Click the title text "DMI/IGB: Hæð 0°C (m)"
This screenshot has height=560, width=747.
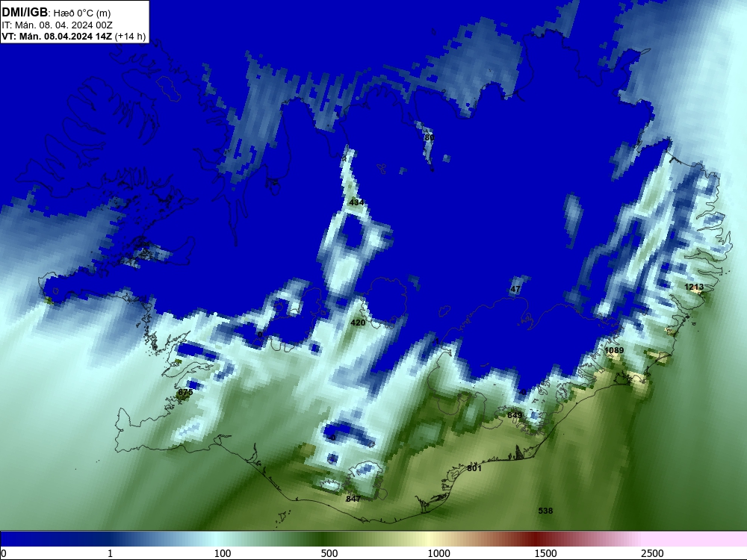56,13
